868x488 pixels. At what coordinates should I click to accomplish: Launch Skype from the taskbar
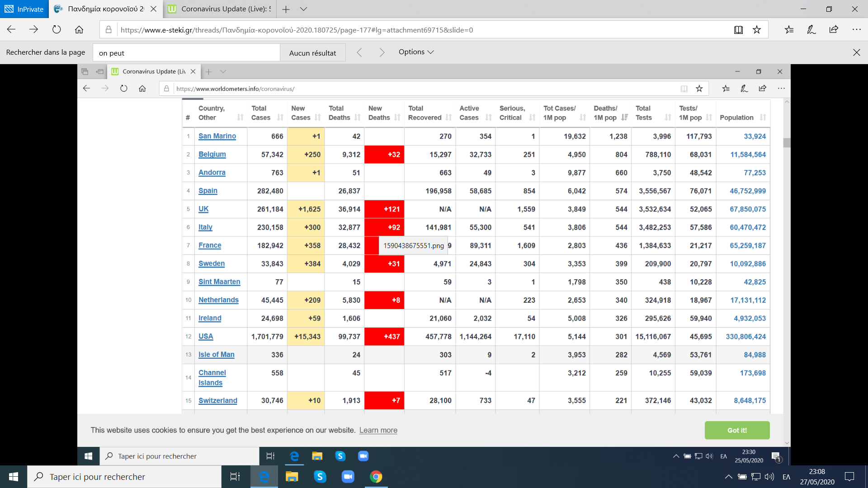(320, 477)
